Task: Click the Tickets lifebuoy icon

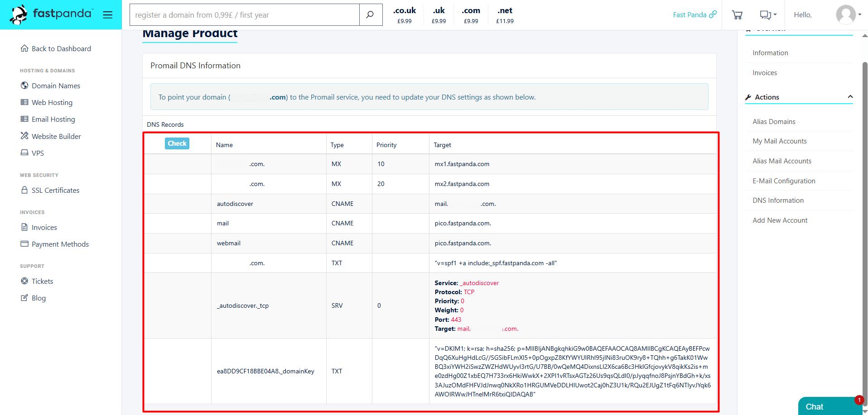Action: 24,281
